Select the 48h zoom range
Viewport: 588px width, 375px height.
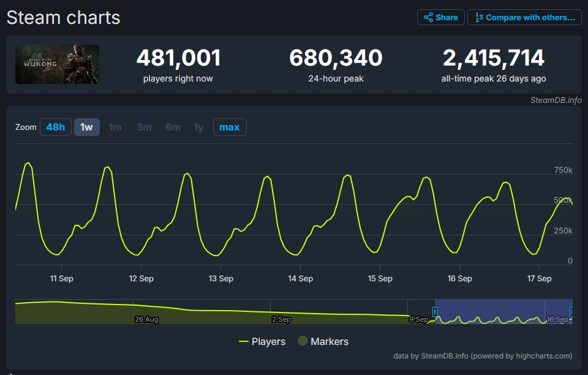[56, 127]
